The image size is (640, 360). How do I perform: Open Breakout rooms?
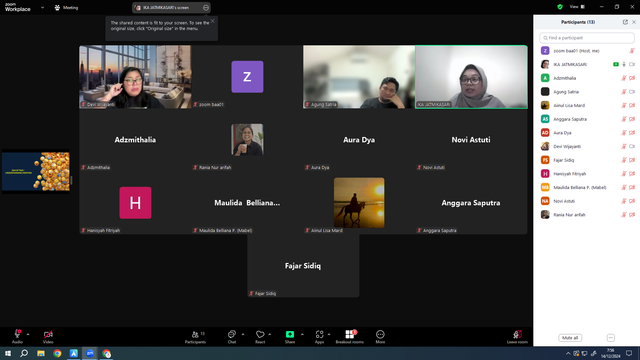click(349, 336)
